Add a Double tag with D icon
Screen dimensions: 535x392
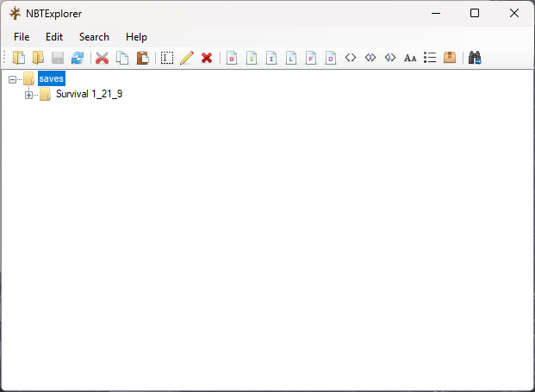[331, 58]
